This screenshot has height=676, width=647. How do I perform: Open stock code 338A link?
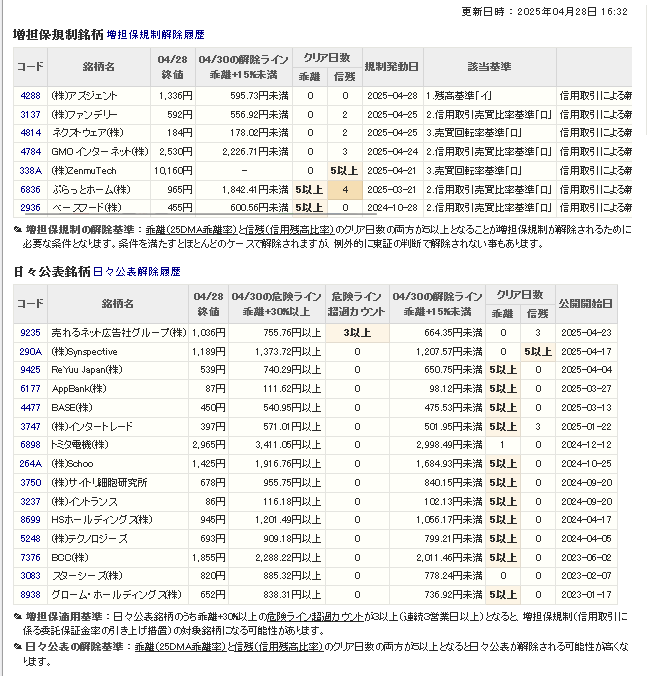[x=30, y=171]
